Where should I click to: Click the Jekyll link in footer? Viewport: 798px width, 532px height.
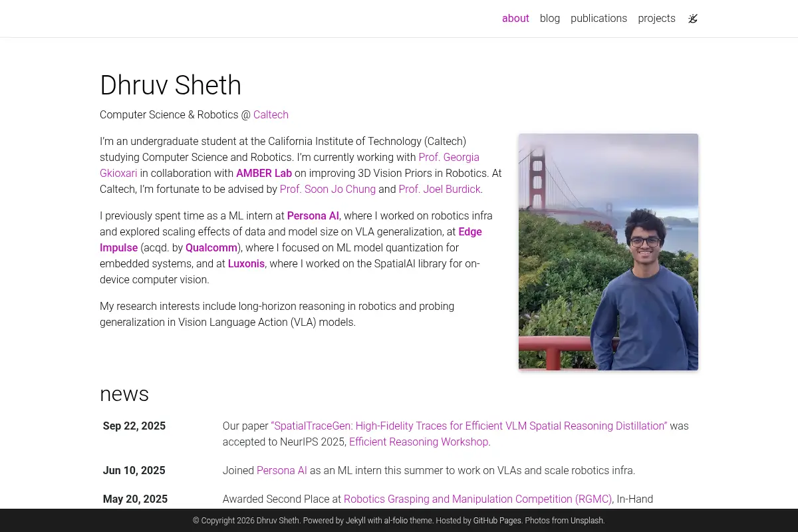[x=355, y=521]
